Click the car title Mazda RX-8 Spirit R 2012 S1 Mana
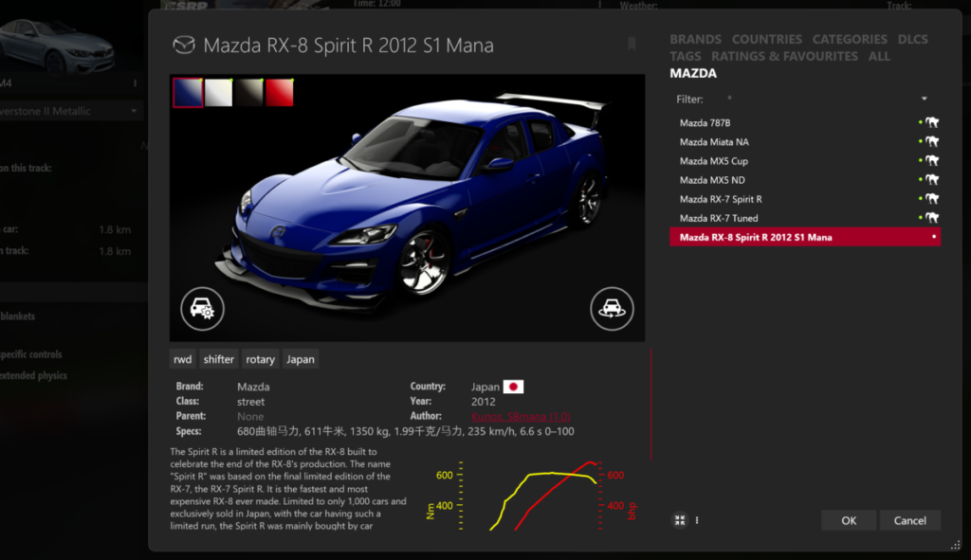 click(x=349, y=45)
